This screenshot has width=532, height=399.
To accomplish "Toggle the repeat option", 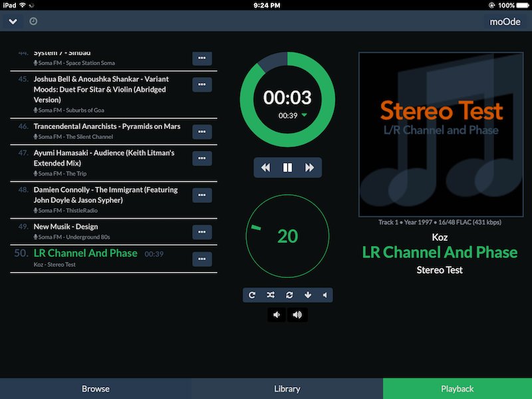I will 252,295.
